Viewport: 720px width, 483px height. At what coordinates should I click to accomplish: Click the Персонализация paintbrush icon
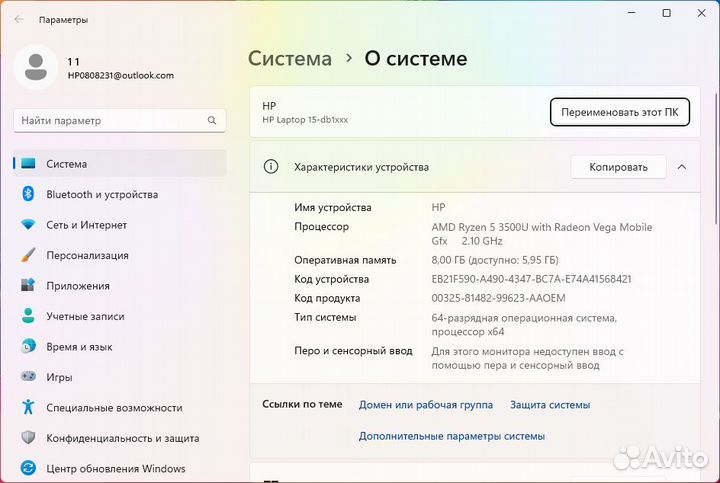pos(28,255)
